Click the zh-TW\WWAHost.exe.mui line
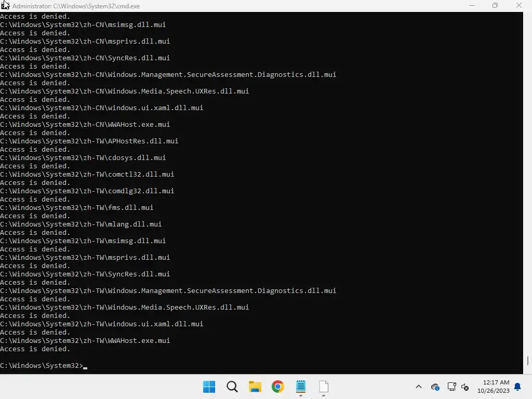 (x=85, y=341)
